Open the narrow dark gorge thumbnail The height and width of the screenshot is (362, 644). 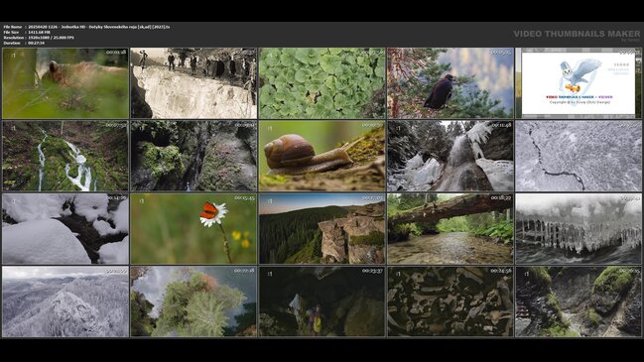[x=193, y=156]
